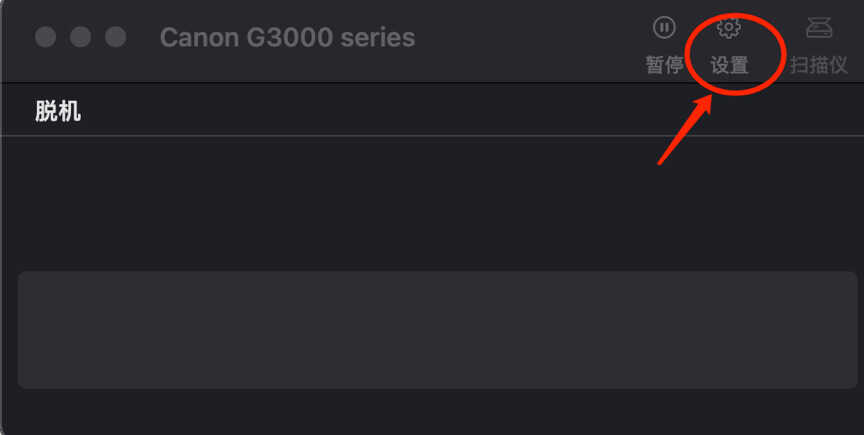Select the empty print job list box

tap(438, 330)
